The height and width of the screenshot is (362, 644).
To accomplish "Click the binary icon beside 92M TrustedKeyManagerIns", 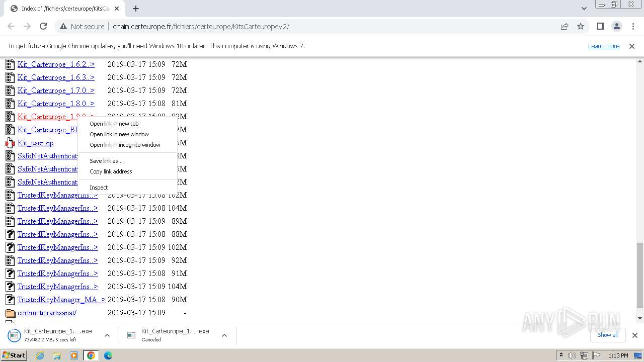I will click(10, 260).
